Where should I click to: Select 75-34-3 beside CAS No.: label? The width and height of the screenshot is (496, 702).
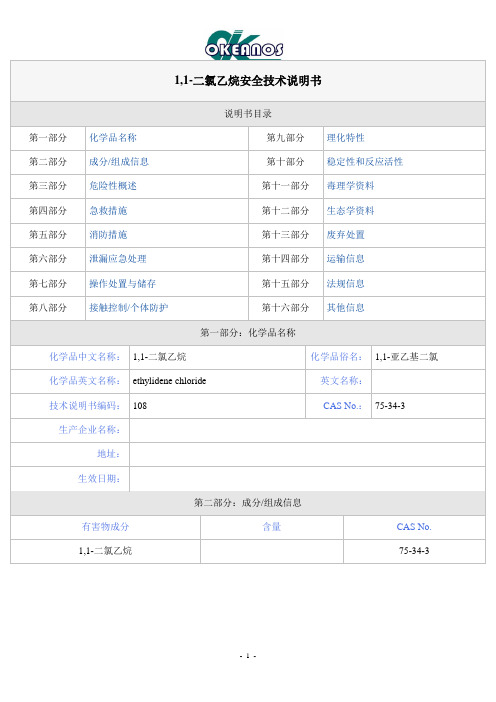(x=390, y=406)
